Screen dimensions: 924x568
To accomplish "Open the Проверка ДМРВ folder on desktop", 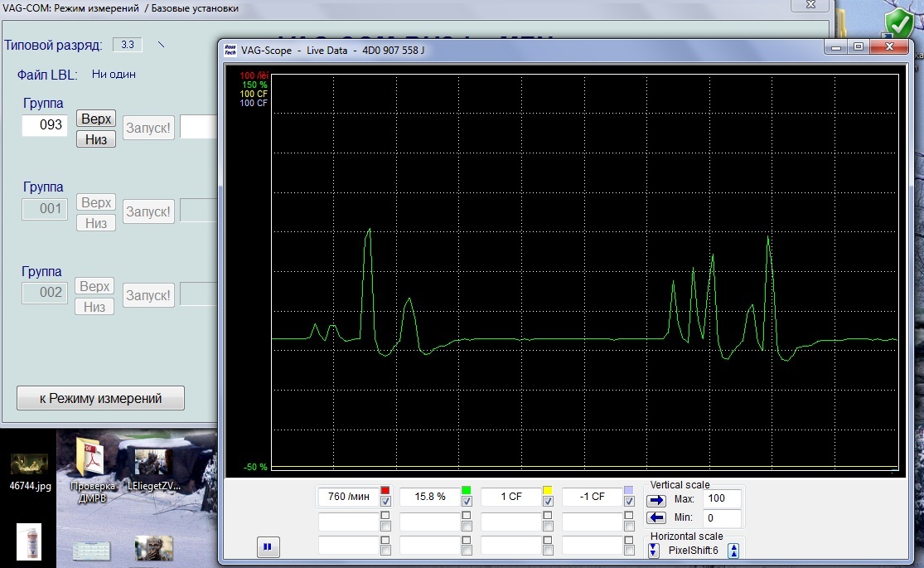I will [x=89, y=464].
